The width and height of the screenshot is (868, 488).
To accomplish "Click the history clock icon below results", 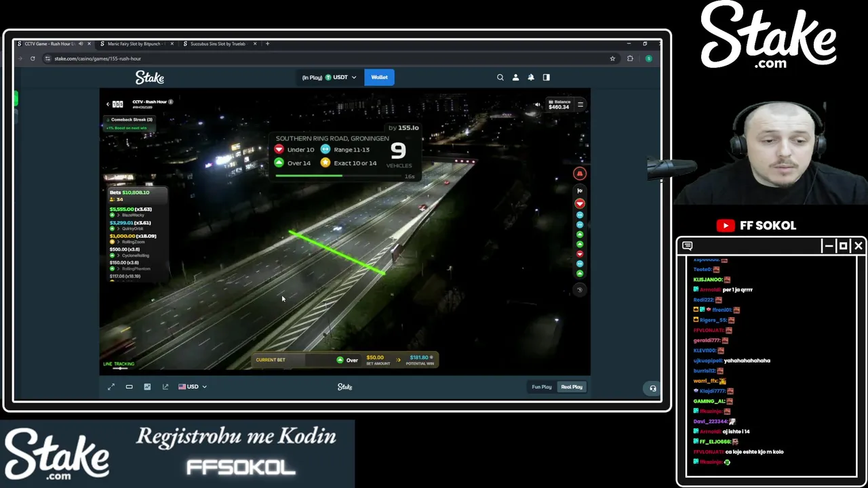I will [580, 289].
